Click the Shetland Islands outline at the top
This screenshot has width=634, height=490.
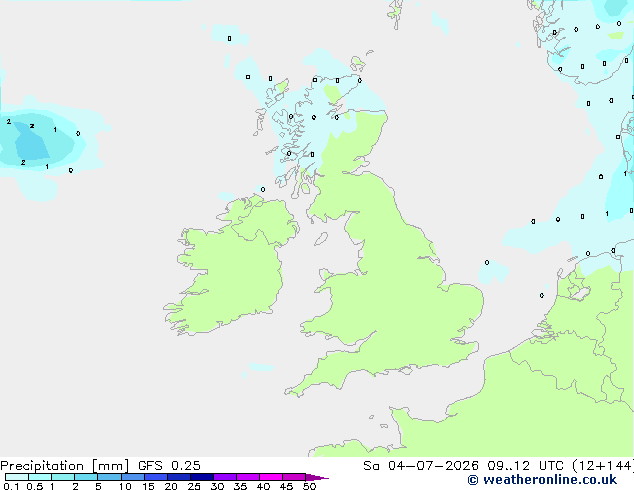394,13
